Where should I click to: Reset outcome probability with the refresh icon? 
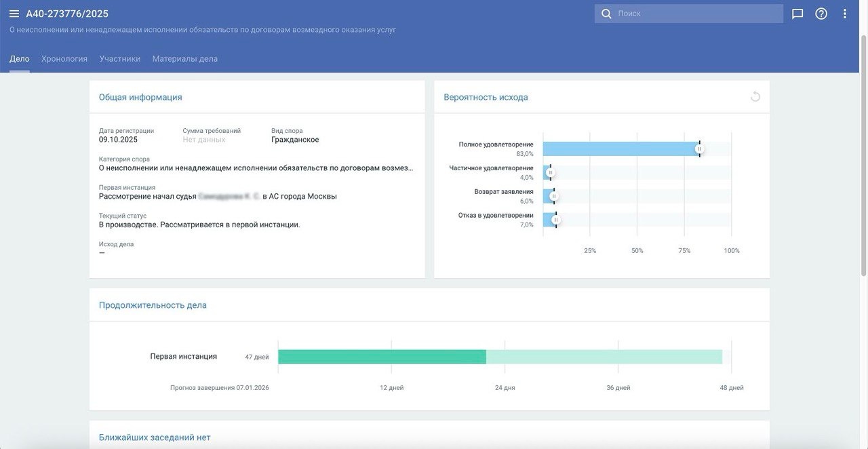[x=755, y=97]
